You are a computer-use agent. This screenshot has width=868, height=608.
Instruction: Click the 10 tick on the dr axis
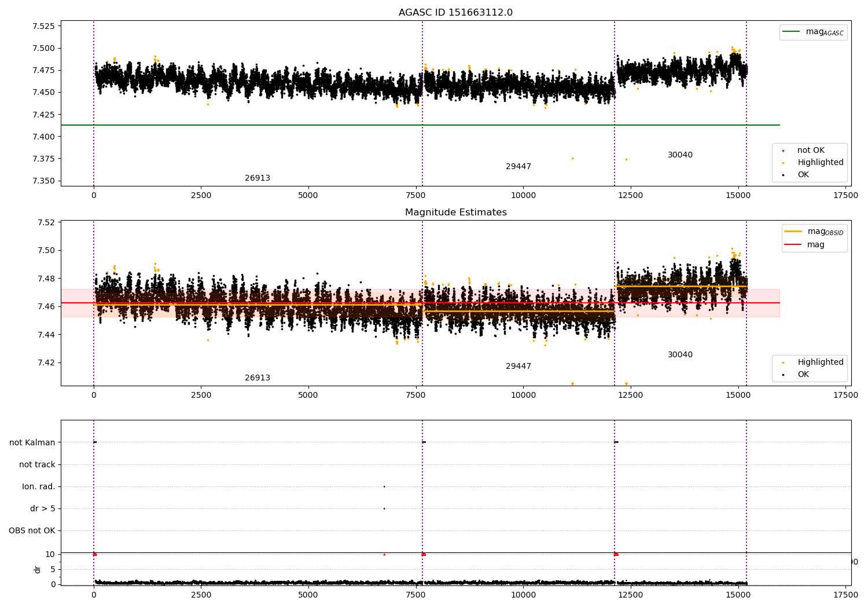click(50, 554)
